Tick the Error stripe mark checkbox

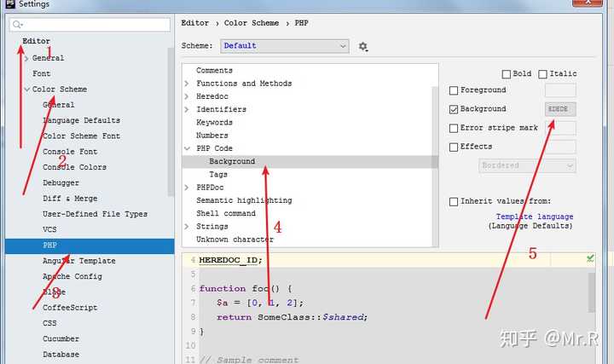[x=454, y=128]
